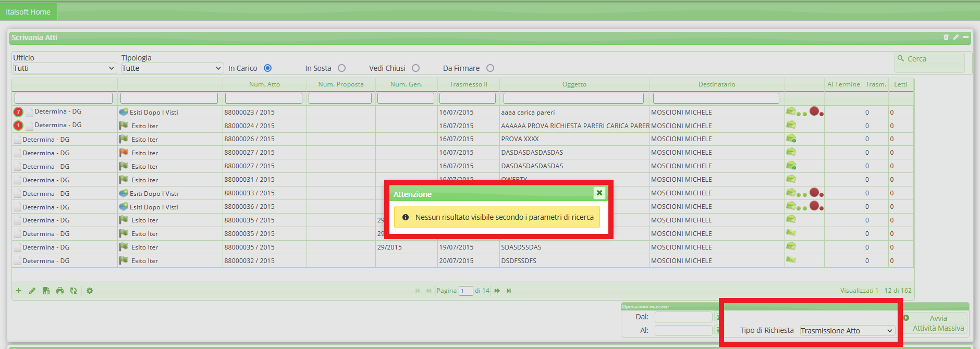This screenshot has height=349, width=980.
Task: Click the refresh grid icon
Action: coord(73,291)
